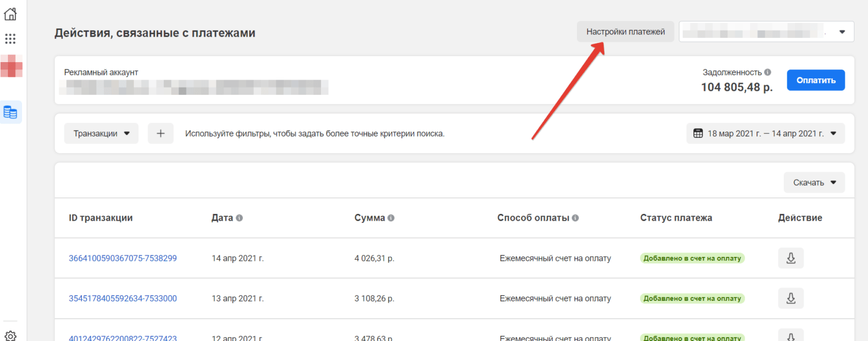868x341 pixels.
Task: Show info icon next to Задолженность
Action: tap(767, 72)
